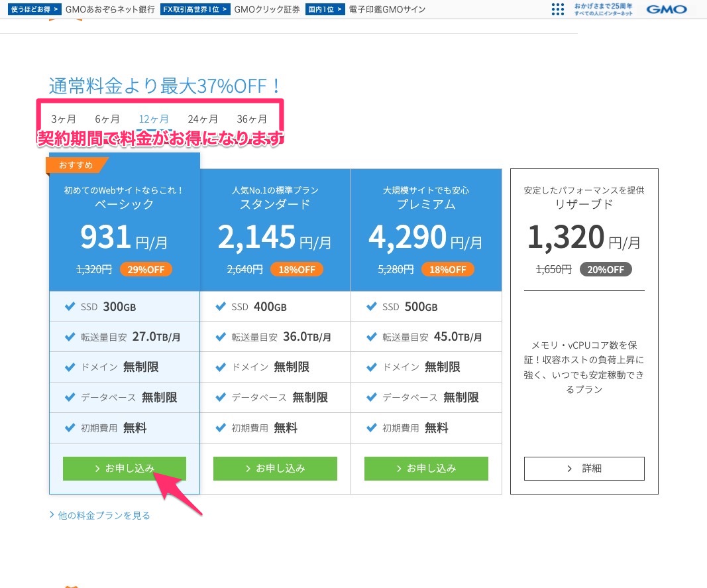
Task: Click the GMO grid dots icon
Action: [x=558, y=9]
